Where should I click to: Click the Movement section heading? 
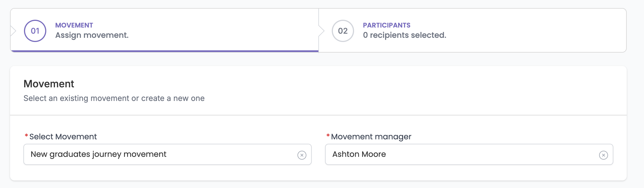(x=49, y=84)
